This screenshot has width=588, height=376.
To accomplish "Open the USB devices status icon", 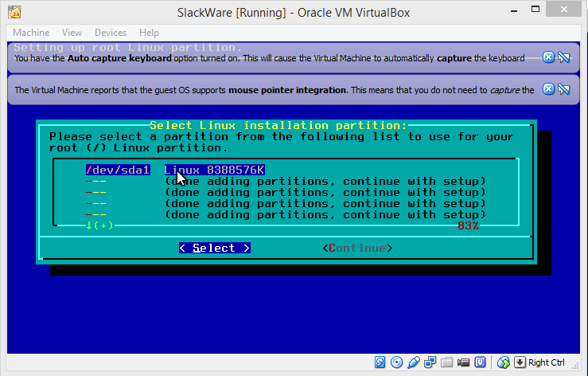I will (x=413, y=362).
